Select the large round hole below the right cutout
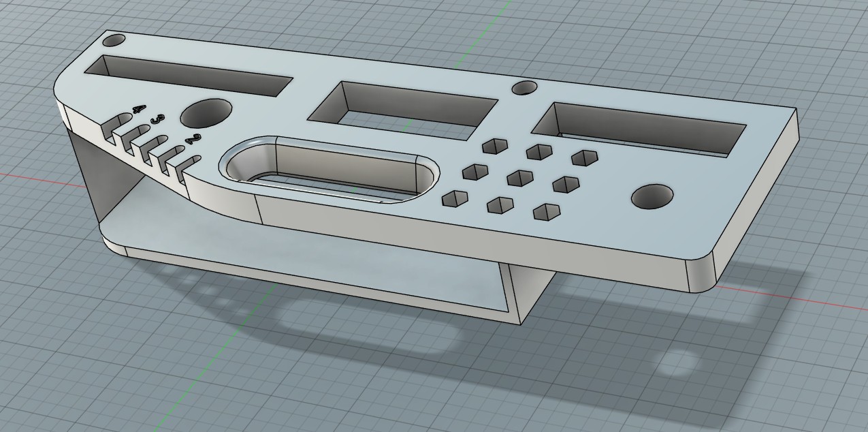The width and height of the screenshot is (868, 432). (x=653, y=196)
